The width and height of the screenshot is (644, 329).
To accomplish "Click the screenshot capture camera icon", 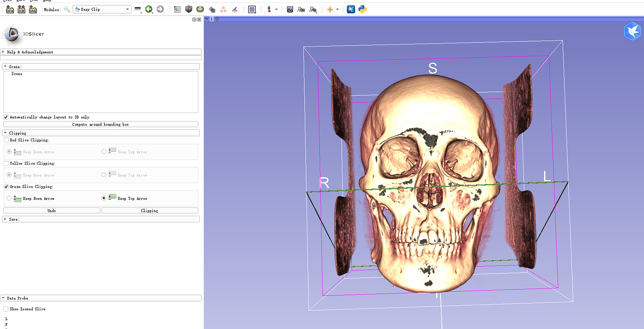I will click(x=290, y=9).
